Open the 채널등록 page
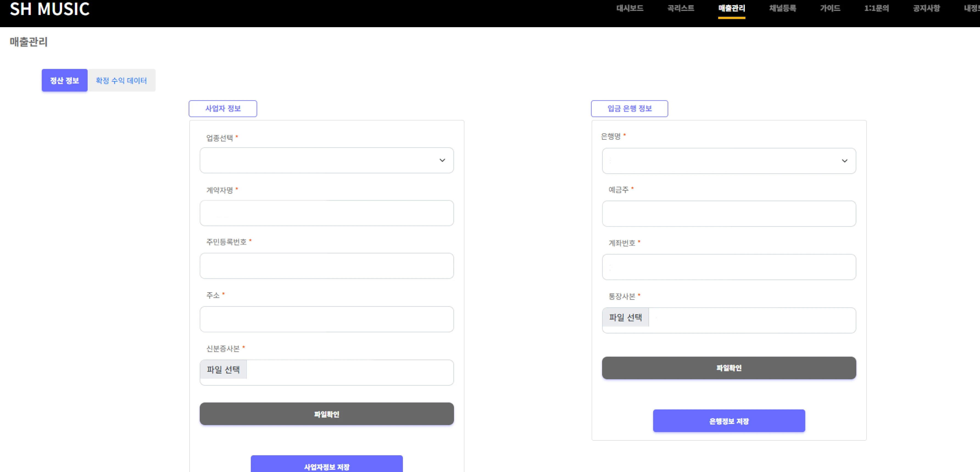Viewport: 980px width, 472px height. [782, 8]
